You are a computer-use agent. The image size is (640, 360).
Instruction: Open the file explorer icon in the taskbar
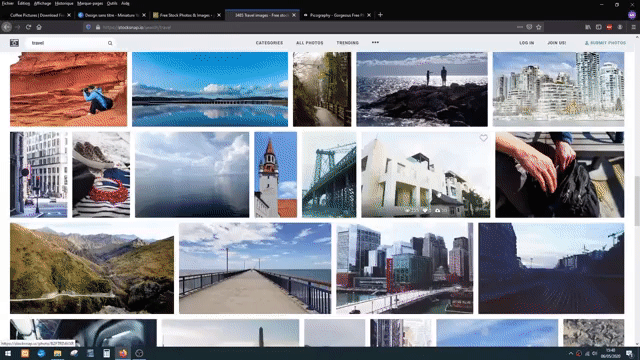click(57, 353)
